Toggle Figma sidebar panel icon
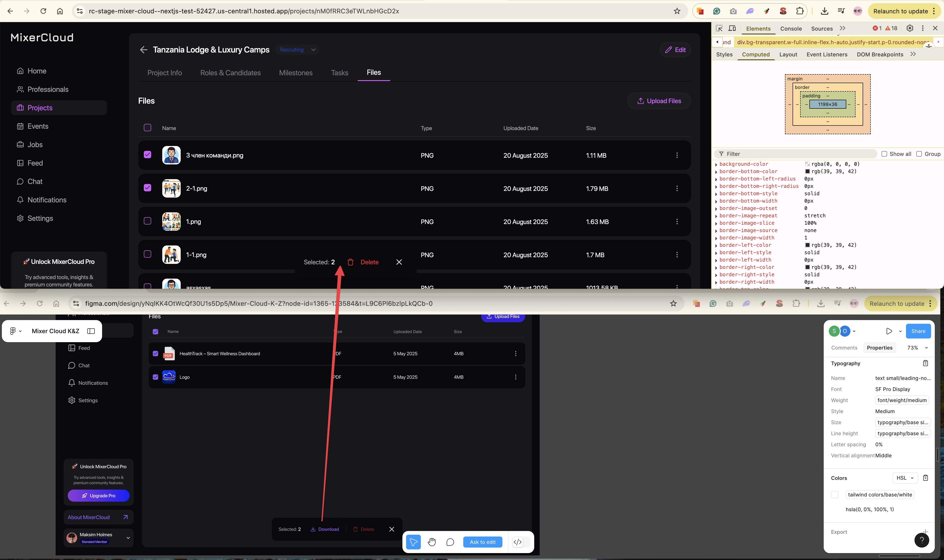This screenshot has width=944, height=560. [91, 331]
